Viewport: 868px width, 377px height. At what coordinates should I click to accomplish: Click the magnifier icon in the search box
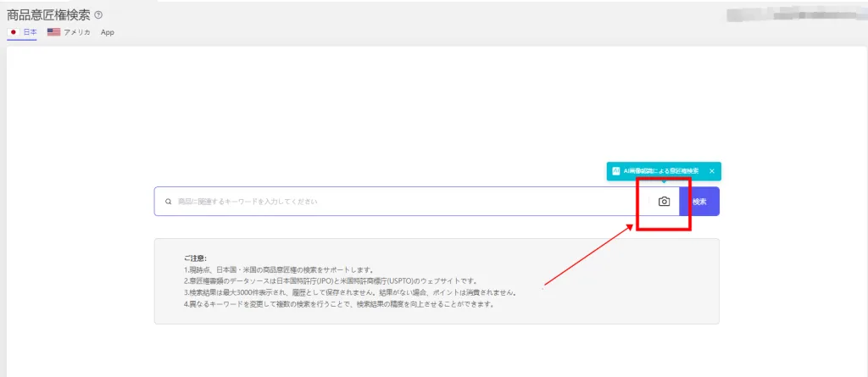(x=169, y=202)
